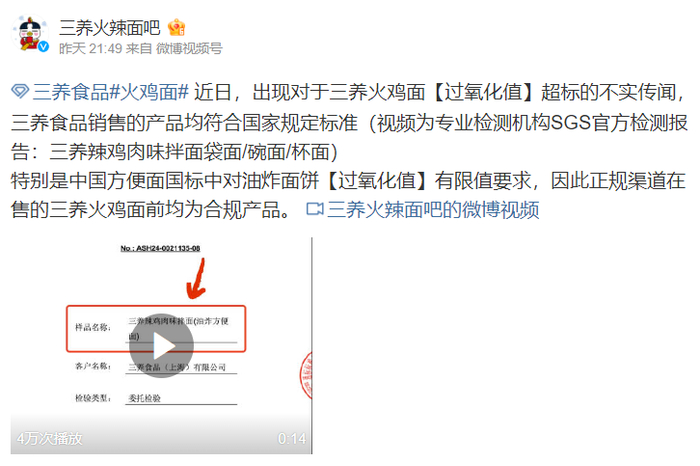Open the 三养火辣面吧 profile avatar
700x466 pixels.
30,34
